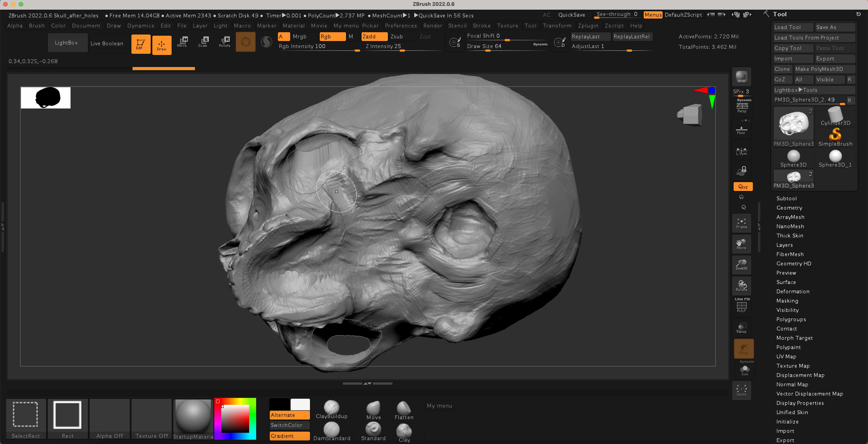Open the Brush menu
Screen dimensions: 868x444
pos(37,26)
